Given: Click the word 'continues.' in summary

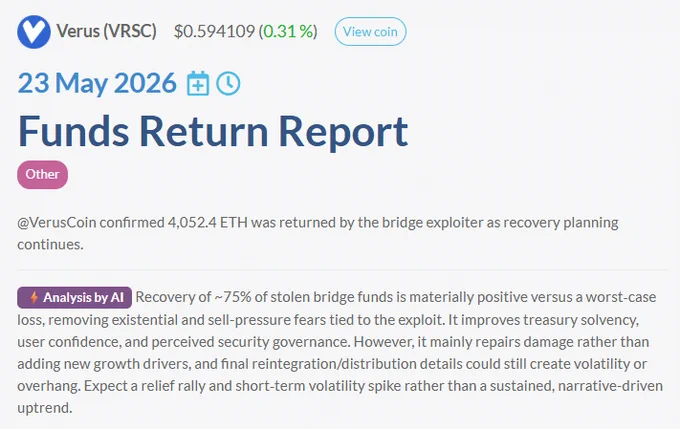Looking at the screenshot, I should (50, 245).
